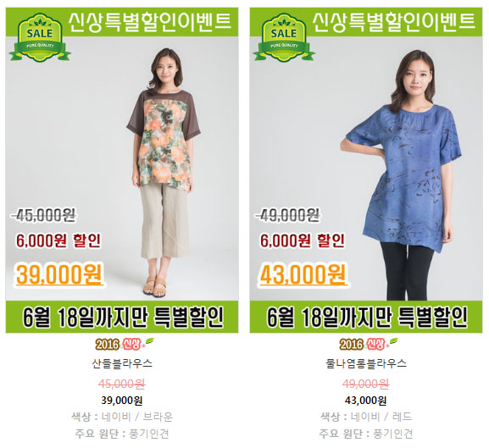Click the struck-through 45,000원 below 산들블라우스

pos(122,384)
